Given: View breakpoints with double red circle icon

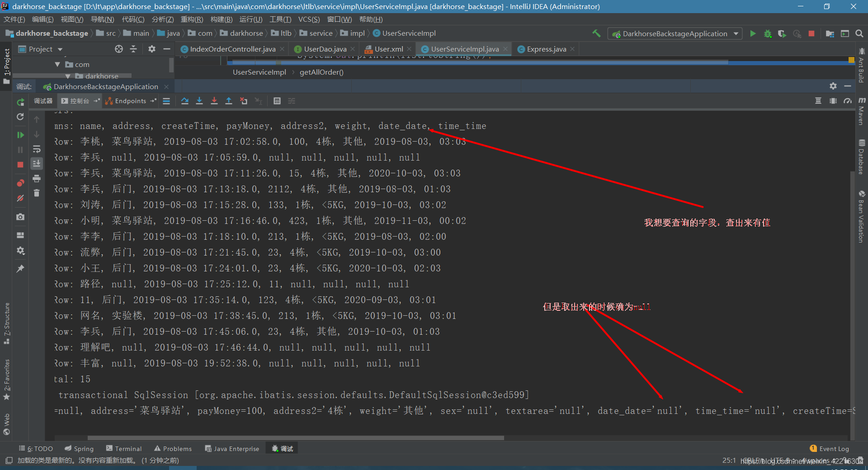Looking at the screenshot, I should [x=20, y=183].
